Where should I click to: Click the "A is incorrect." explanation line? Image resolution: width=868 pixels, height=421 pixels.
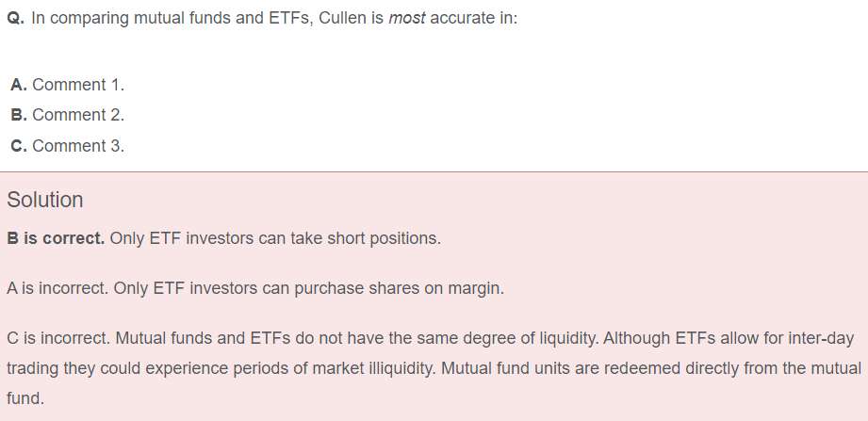pyautogui.click(x=57, y=288)
